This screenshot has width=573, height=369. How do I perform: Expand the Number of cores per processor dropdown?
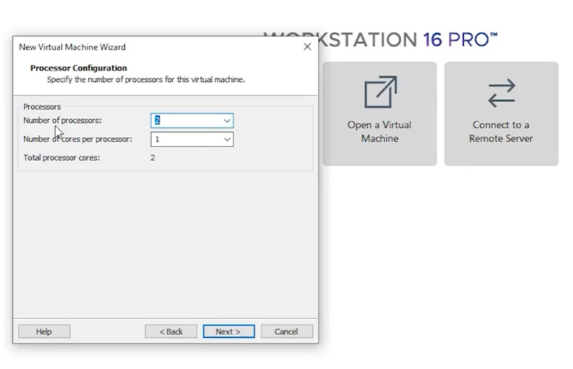coord(227,139)
